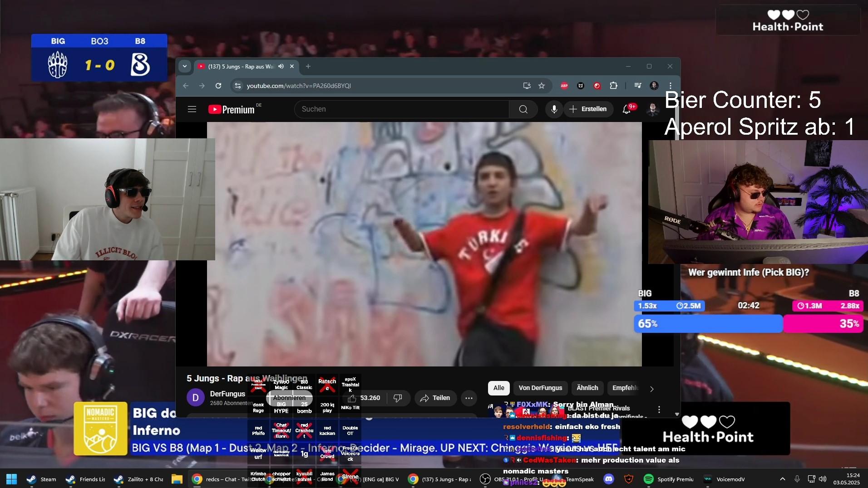Switch to the 5 Jungs Chrome taskbar item

pyautogui.click(x=439, y=479)
